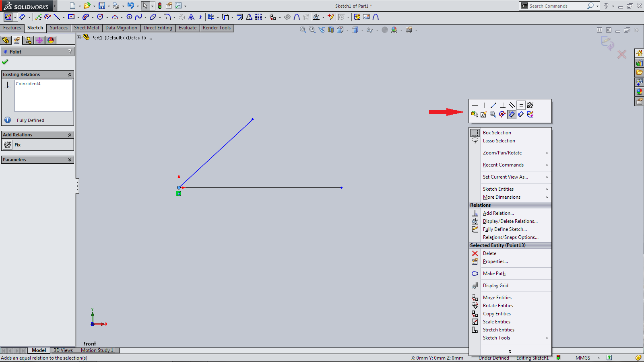Image resolution: width=644 pixels, height=362 pixels.
Task: Select the Spline sketch tool
Action: point(138,17)
